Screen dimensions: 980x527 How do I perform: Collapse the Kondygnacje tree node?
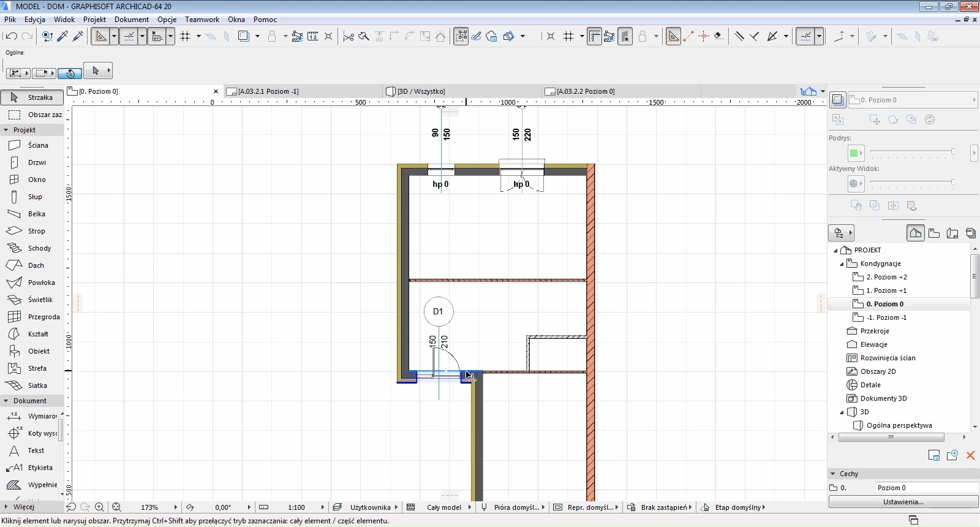842,263
